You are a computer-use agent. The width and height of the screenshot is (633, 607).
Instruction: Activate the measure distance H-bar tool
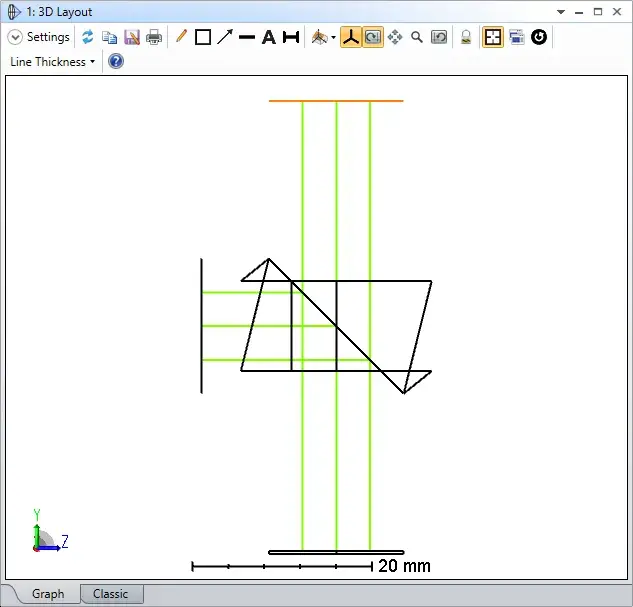click(291, 37)
